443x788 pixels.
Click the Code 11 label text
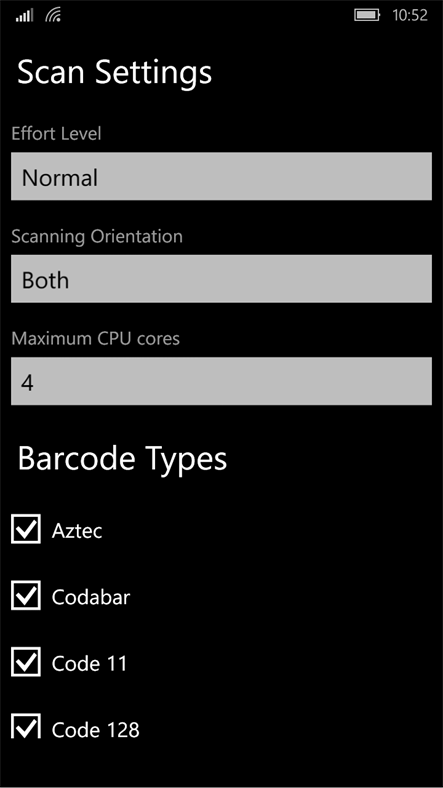click(89, 663)
